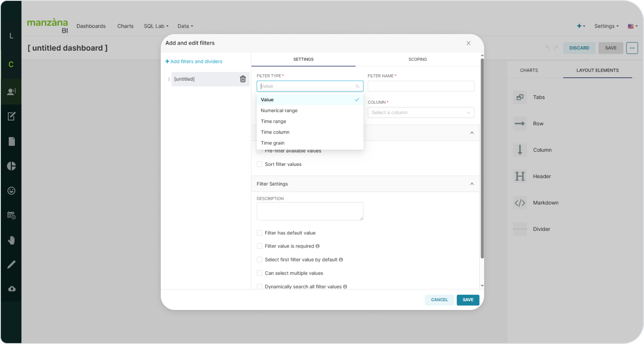Open the Select a column dropdown
Screen dimensions: 644x344
[x=421, y=113]
